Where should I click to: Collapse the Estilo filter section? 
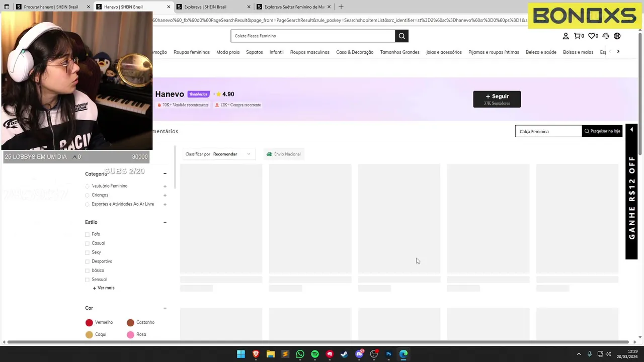(165, 222)
